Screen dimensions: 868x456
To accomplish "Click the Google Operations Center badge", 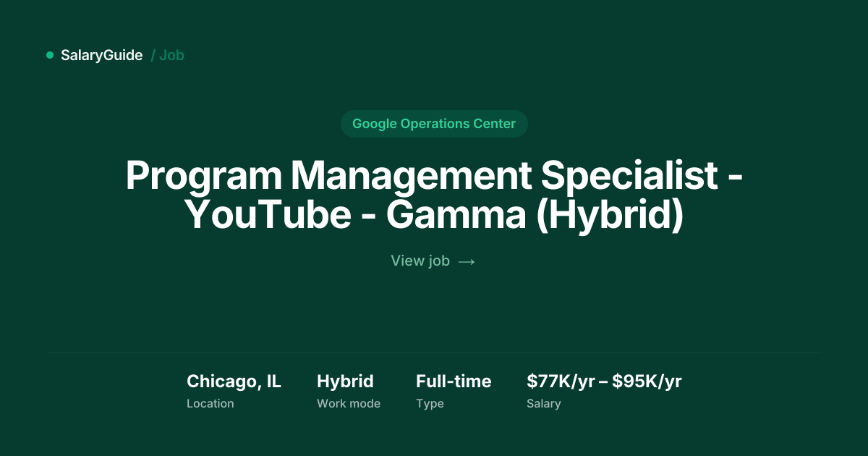I will tap(434, 124).
